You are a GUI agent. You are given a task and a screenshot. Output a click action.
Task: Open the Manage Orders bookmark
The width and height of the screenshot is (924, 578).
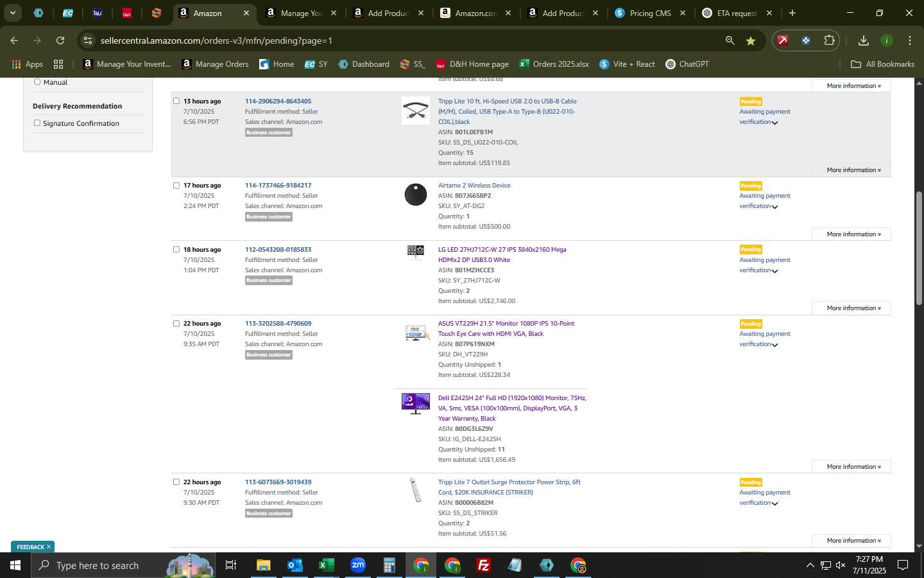pyautogui.click(x=215, y=64)
